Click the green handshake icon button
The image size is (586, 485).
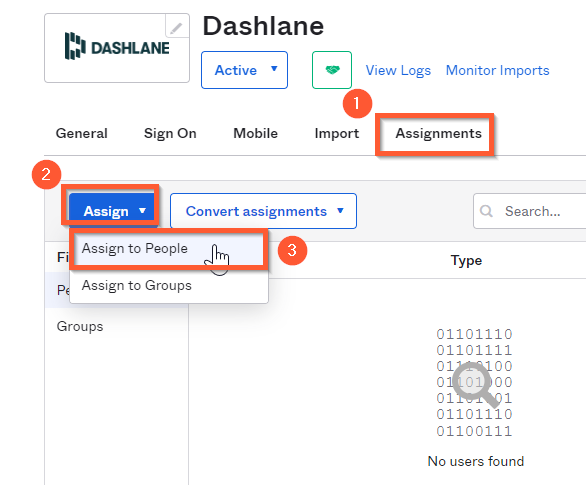[x=332, y=70]
